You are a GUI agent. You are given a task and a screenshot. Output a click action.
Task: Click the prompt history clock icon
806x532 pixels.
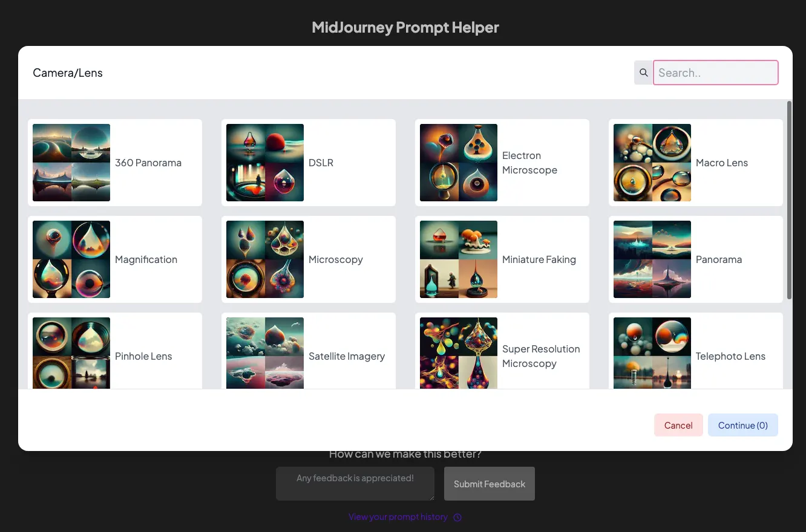click(457, 517)
